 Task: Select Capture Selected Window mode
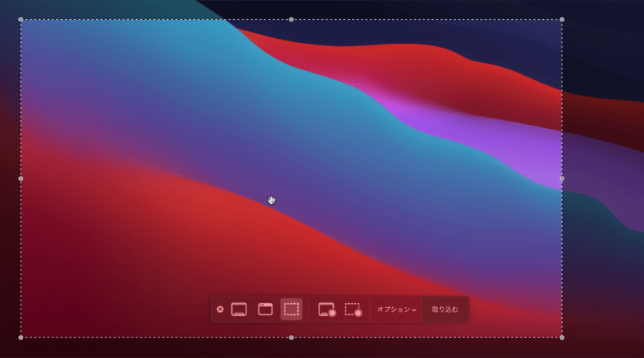click(266, 309)
